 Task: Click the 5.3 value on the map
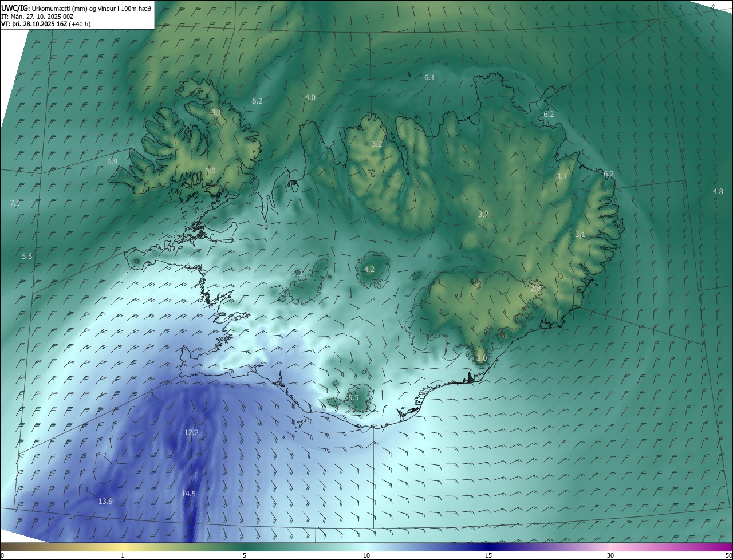(297, 273)
